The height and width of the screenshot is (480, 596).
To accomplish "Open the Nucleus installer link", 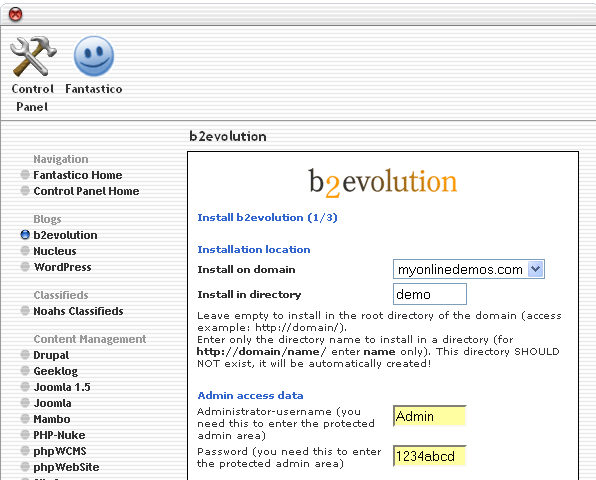I will tap(55, 251).
